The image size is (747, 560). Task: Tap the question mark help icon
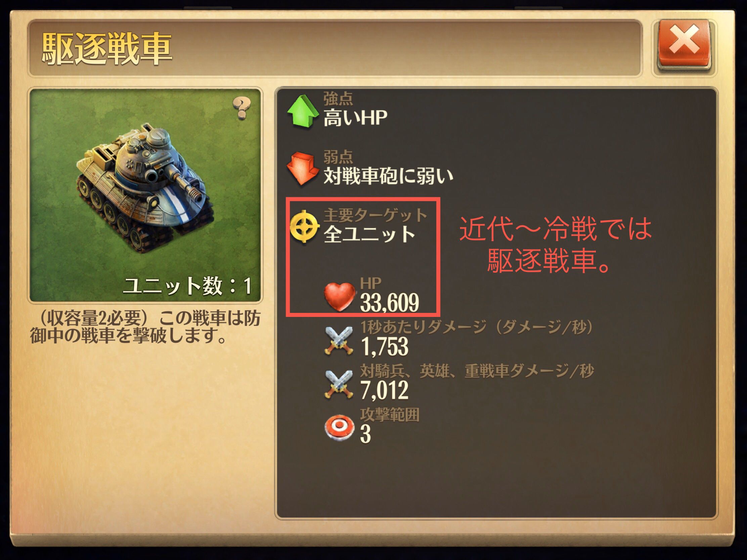click(x=242, y=108)
